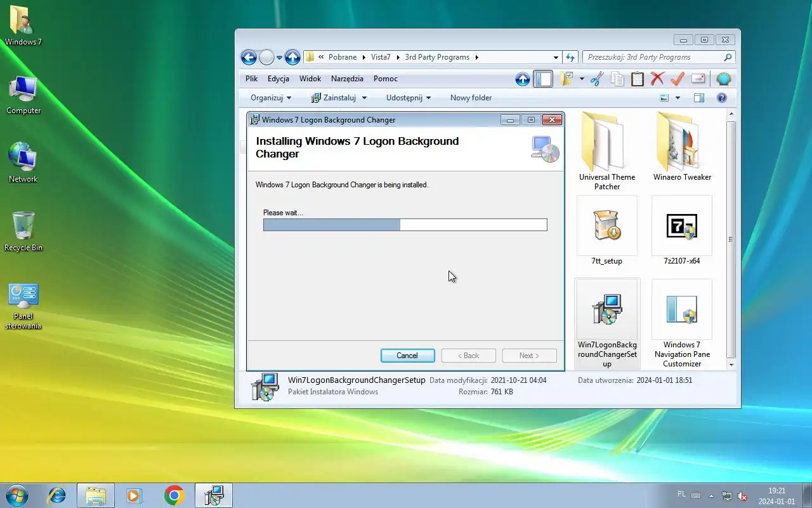Click the magnifier search icon
The height and width of the screenshot is (508, 812).
click(x=728, y=57)
